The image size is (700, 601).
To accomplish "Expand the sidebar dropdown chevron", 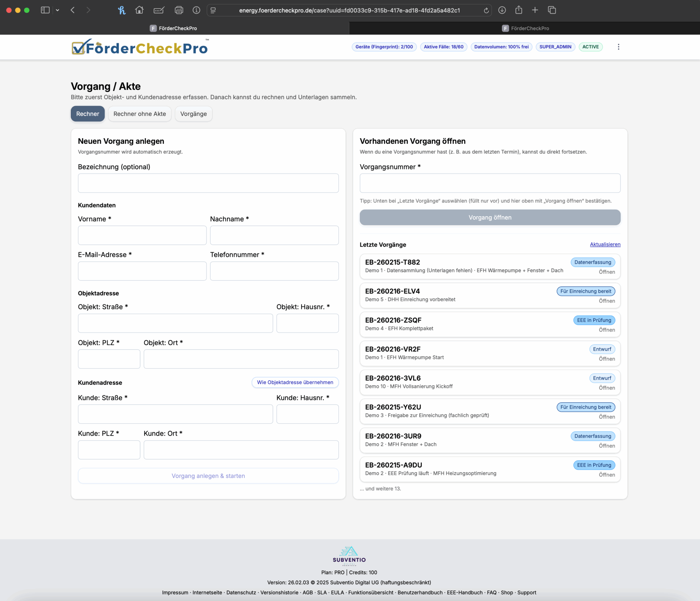I will 57,10.
